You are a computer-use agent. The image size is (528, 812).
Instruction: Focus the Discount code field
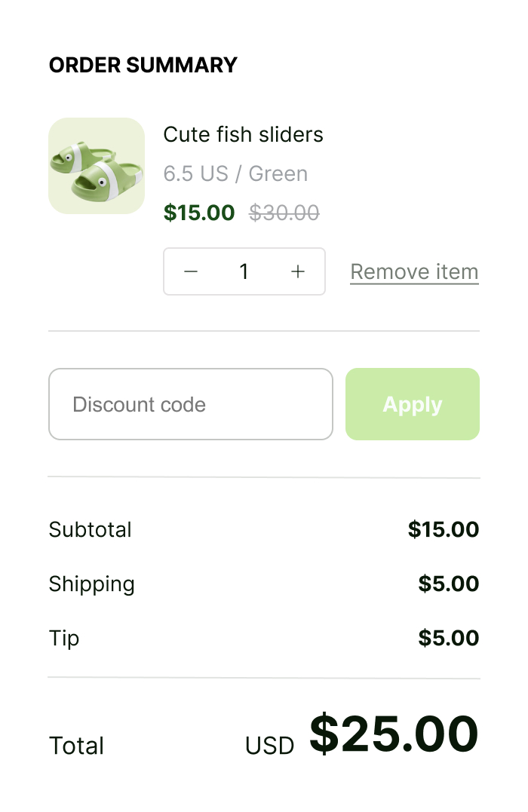point(190,404)
